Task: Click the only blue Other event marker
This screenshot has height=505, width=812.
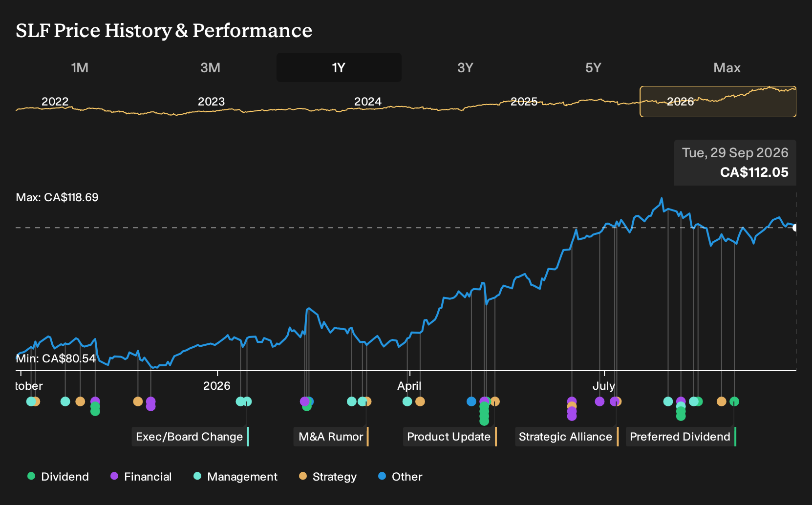Action: pyautogui.click(x=471, y=401)
